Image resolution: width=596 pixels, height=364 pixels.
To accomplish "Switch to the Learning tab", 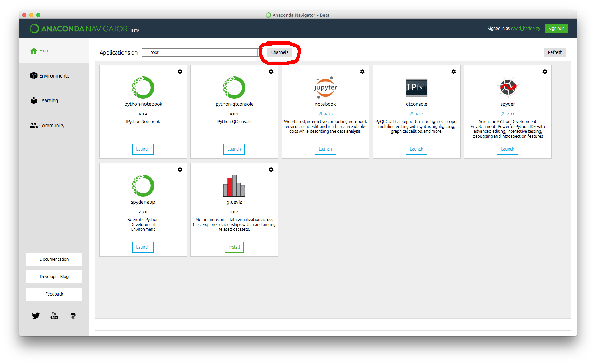I will click(x=48, y=100).
